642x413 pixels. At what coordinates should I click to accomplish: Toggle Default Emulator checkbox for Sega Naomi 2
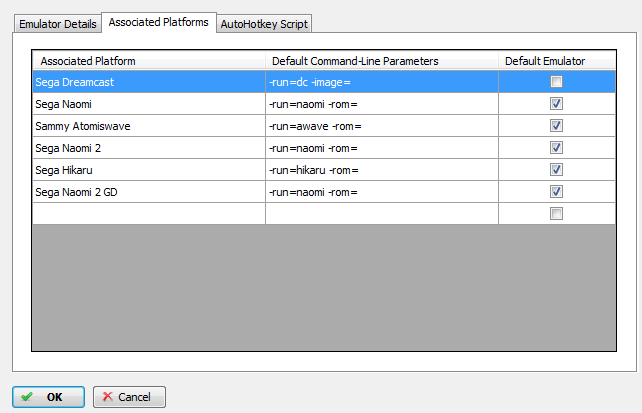[556, 148]
